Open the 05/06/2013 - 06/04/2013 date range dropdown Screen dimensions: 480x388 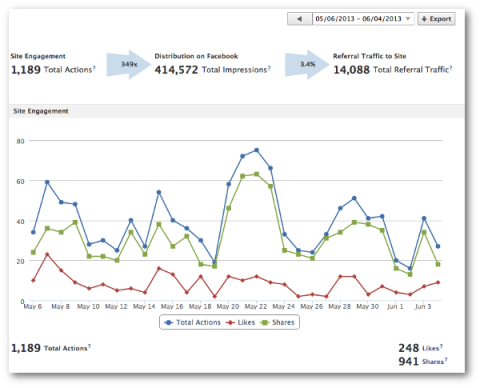[363, 19]
